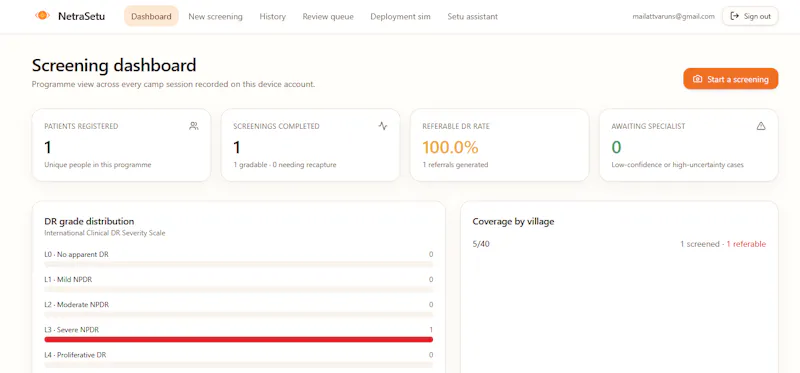800x373 pixels.
Task: Select the Patients Registered card
Action: [x=121, y=145]
